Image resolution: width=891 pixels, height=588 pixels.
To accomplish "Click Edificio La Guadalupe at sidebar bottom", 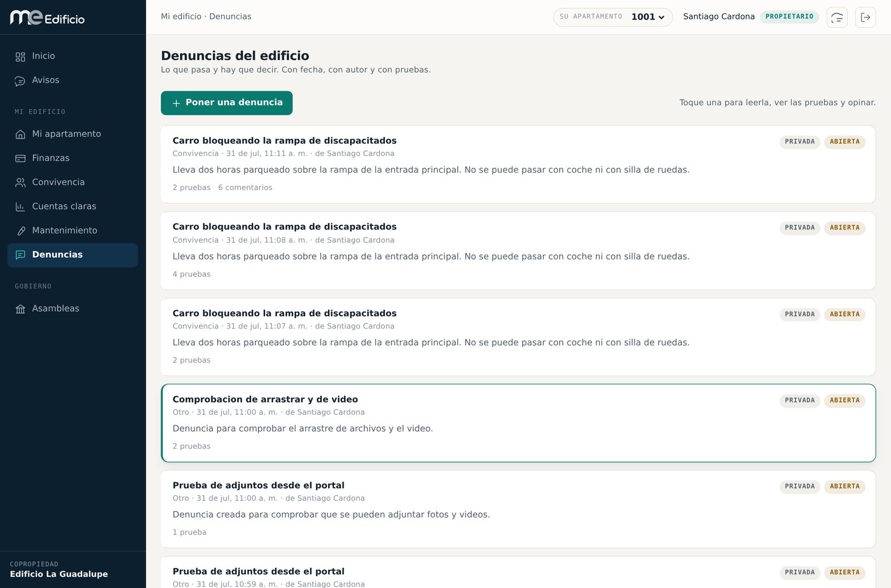I will pyautogui.click(x=59, y=574).
